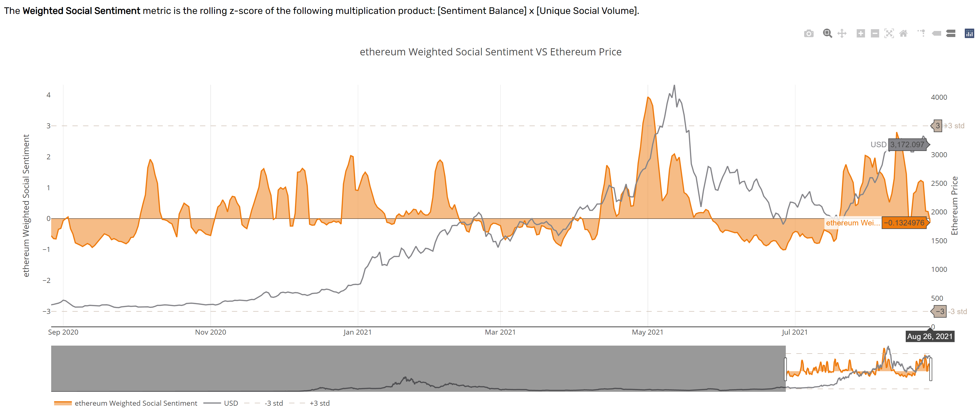The width and height of the screenshot is (980, 412).
Task: Click the Zoom in plus icon
Action: tap(861, 34)
